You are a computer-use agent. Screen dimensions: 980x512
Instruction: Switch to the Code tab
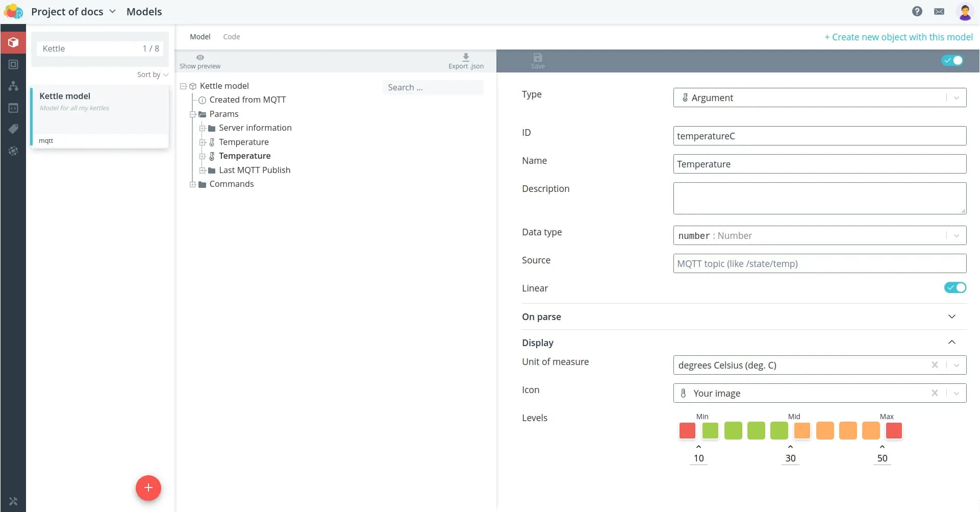(231, 37)
